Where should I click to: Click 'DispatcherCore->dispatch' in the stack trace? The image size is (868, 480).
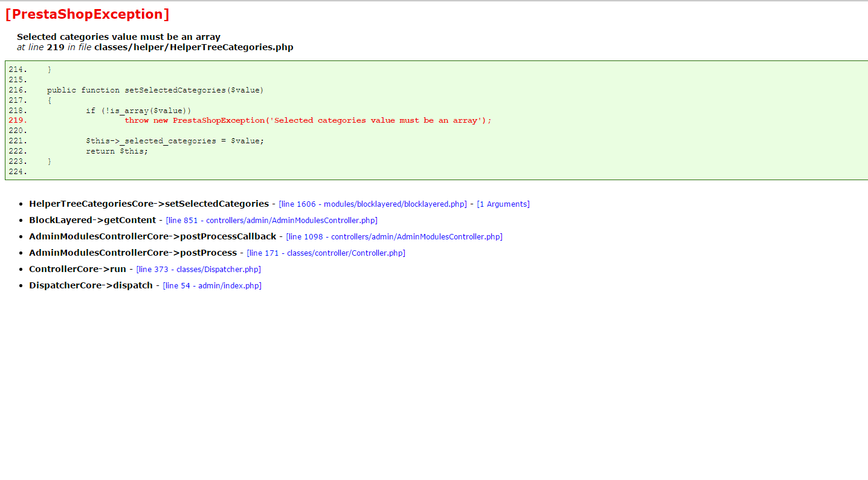91,285
